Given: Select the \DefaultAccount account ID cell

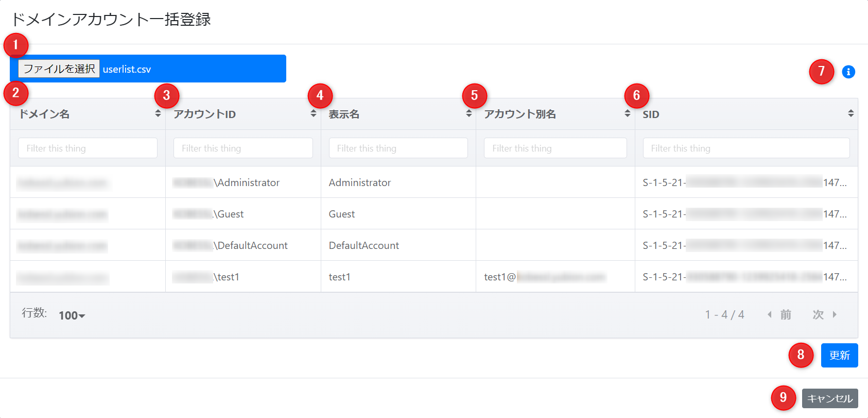Looking at the screenshot, I should click(x=243, y=245).
